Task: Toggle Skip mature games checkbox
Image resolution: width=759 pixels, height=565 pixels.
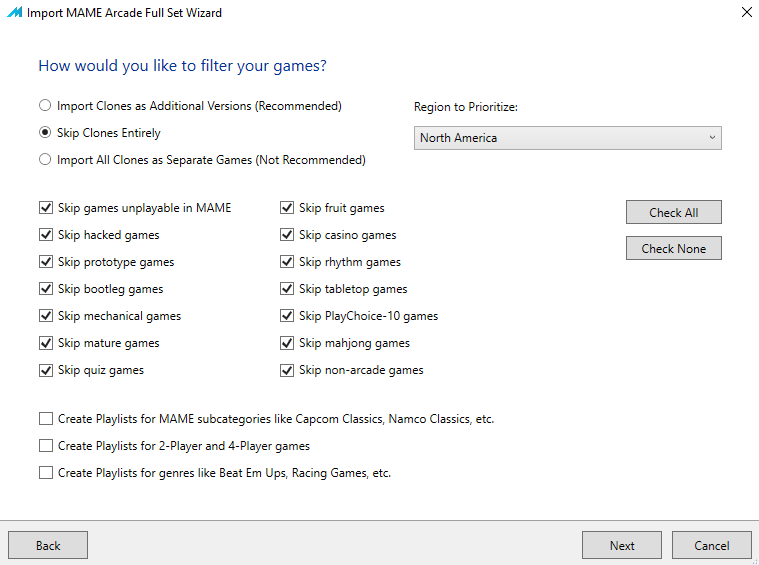Action: coord(46,343)
